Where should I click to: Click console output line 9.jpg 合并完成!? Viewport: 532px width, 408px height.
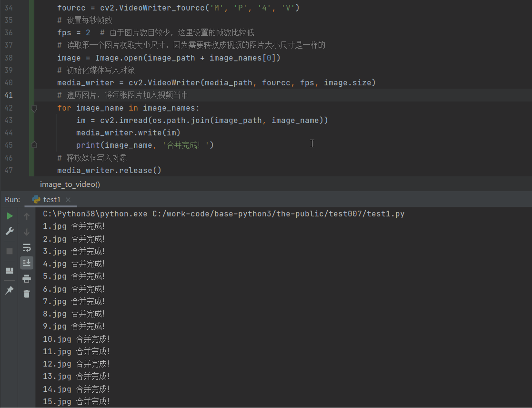pyautogui.click(x=74, y=326)
